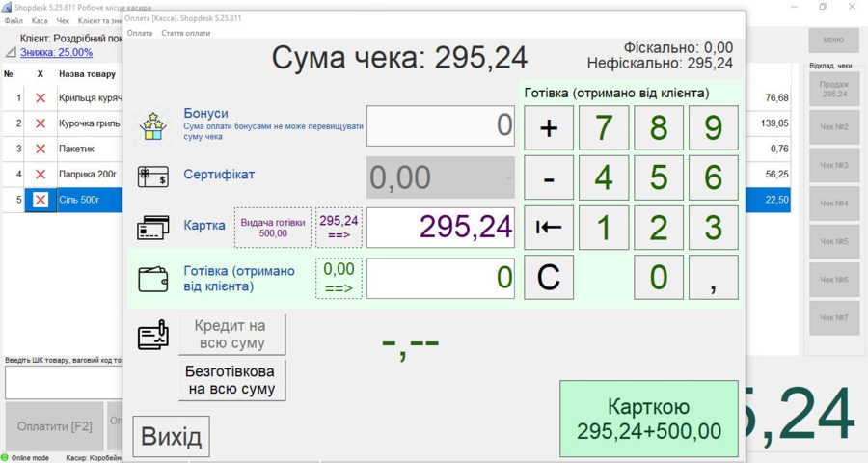Click the credit hand-with-card icon
This screenshot has width=868, height=463.
(153, 336)
